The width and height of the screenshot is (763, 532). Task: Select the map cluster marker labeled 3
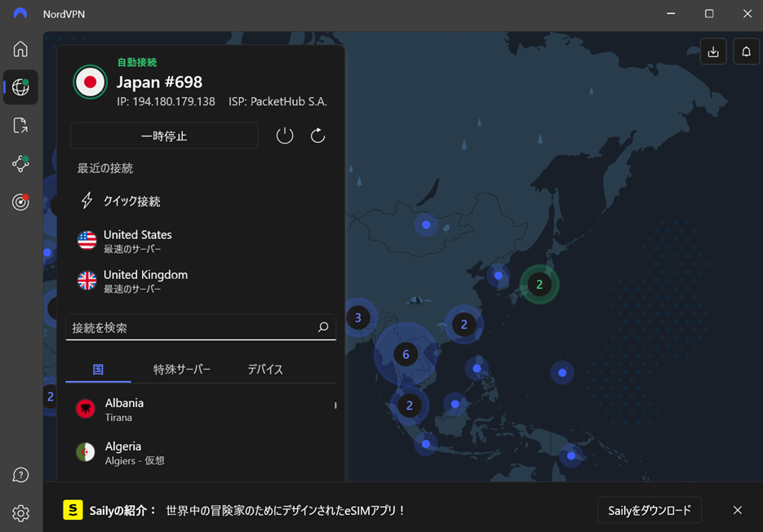click(x=358, y=318)
